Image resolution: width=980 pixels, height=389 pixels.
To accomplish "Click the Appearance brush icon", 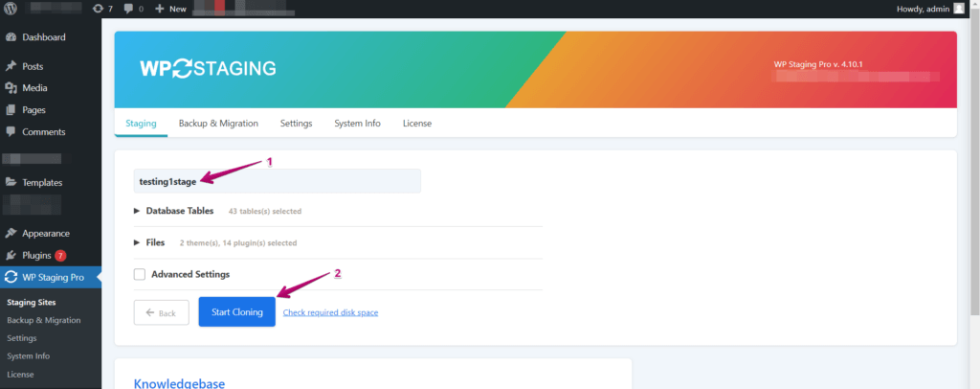I will (11, 233).
